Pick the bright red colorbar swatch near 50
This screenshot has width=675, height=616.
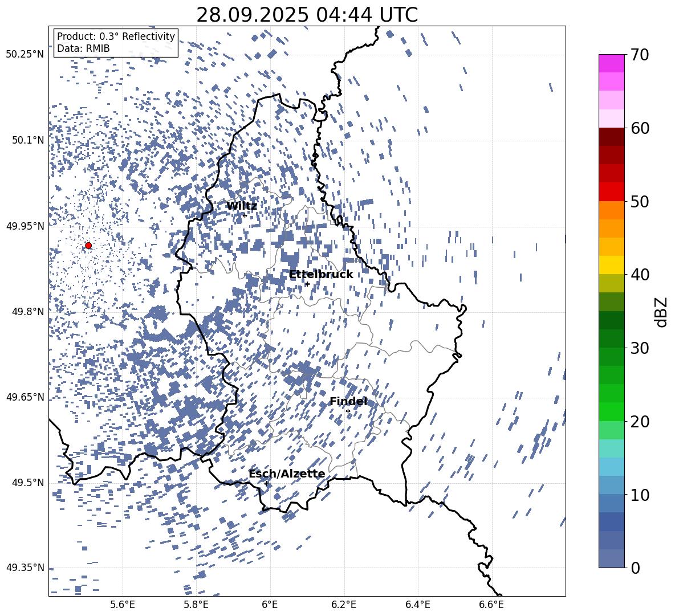click(x=611, y=192)
